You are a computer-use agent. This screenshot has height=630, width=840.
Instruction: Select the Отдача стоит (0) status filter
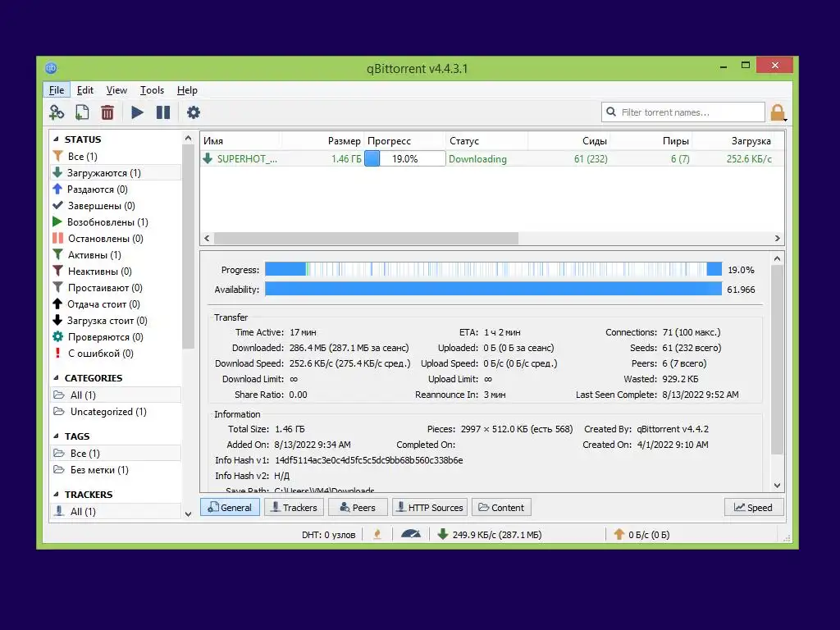coord(115,304)
